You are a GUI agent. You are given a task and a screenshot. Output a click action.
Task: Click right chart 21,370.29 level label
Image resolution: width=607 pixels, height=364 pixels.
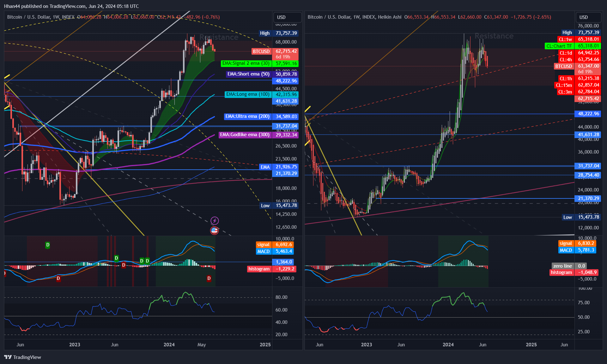tap(588, 198)
